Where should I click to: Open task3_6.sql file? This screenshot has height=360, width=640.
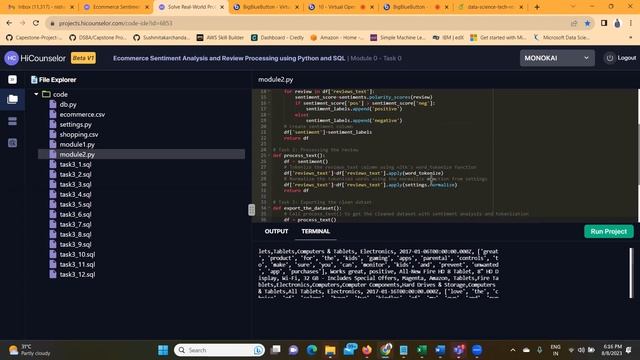75,214
